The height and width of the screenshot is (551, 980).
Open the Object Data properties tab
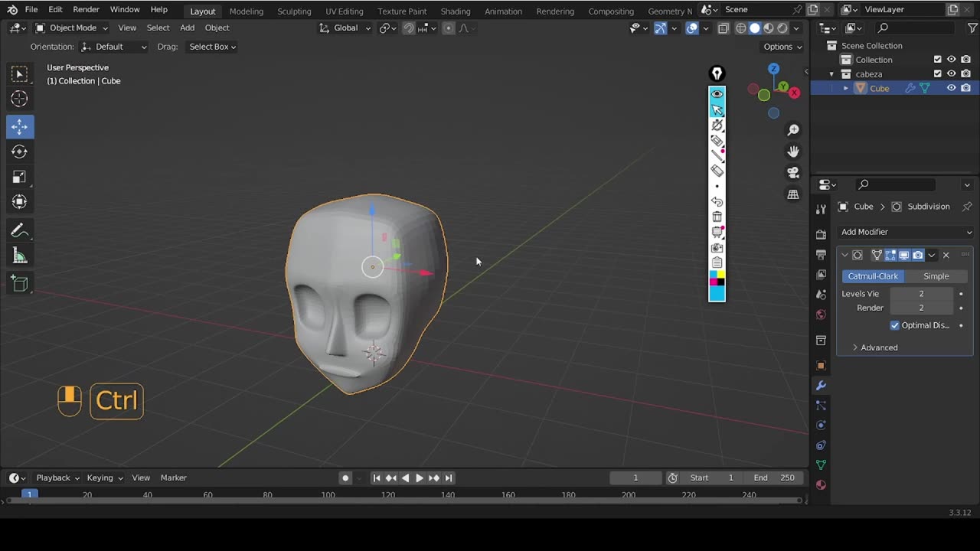(821, 465)
